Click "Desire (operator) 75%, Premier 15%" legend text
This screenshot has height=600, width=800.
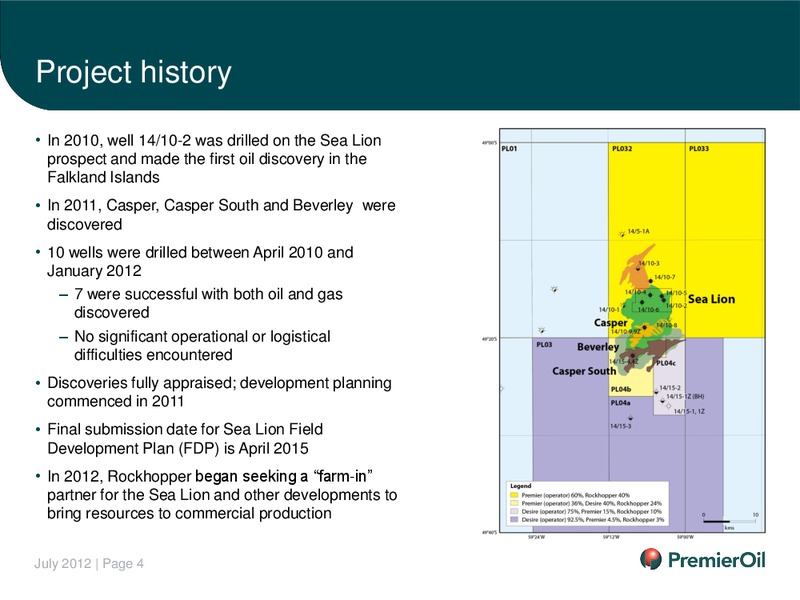[591, 511]
